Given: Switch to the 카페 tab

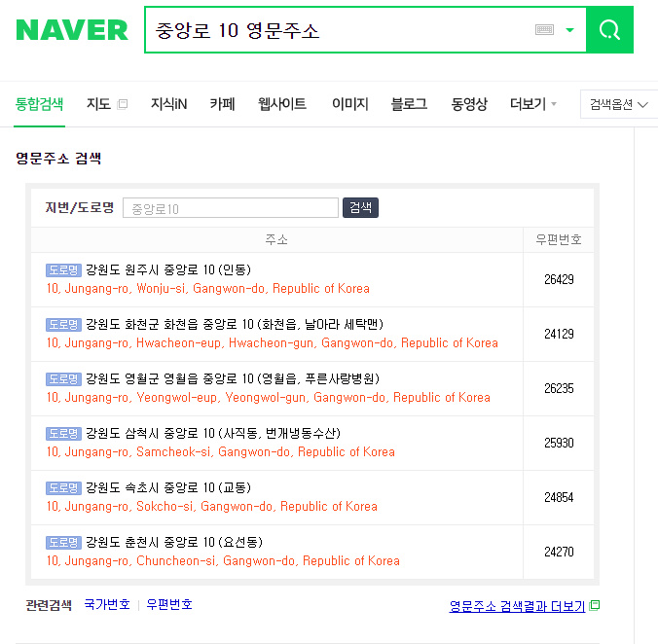Looking at the screenshot, I should (x=222, y=104).
